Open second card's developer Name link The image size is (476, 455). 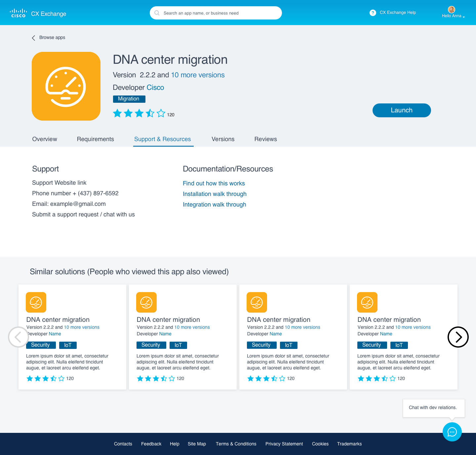coord(165,334)
